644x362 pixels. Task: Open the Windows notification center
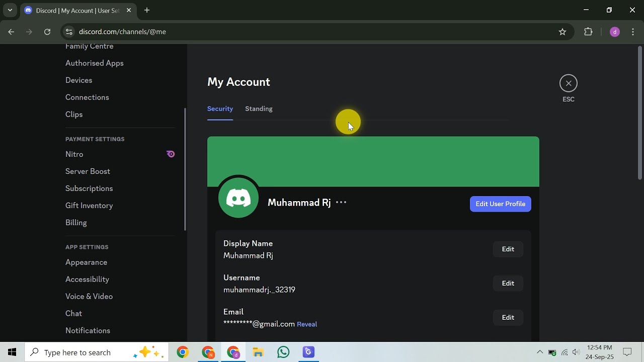(x=627, y=352)
